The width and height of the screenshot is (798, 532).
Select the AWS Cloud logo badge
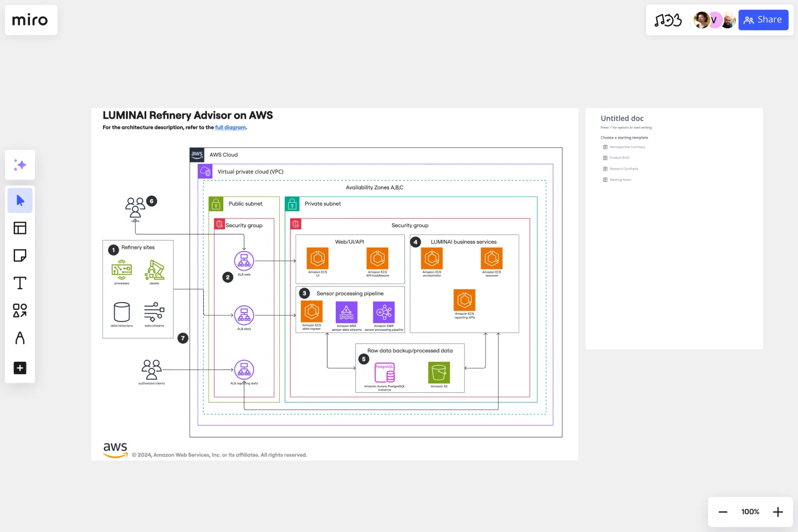(x=197, y=155)
